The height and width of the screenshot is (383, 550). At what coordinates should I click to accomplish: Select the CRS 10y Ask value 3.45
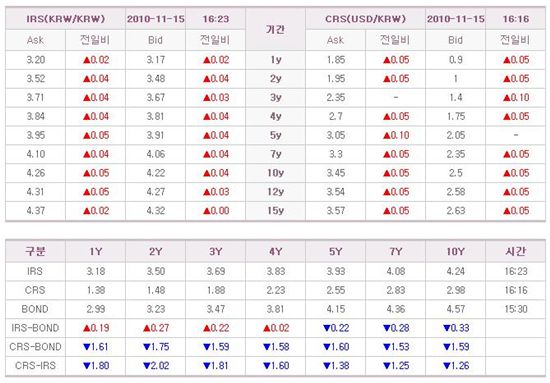336,173
